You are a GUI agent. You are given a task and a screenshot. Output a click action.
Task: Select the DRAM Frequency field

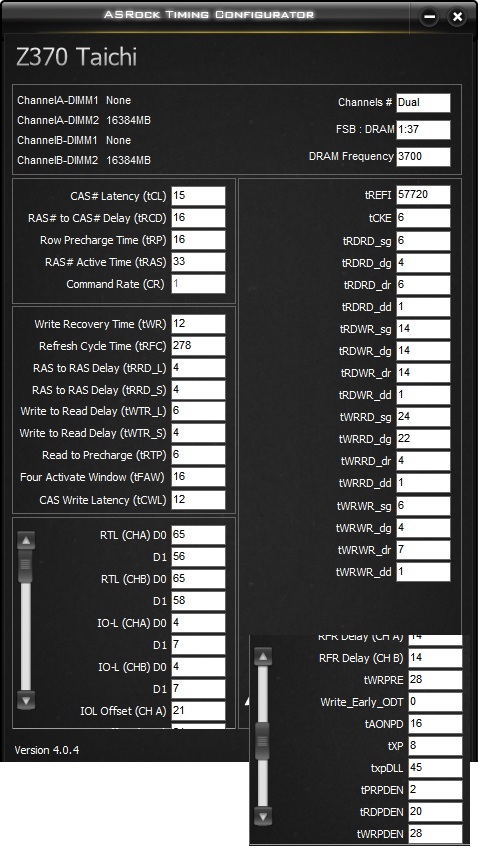[423, 156]
